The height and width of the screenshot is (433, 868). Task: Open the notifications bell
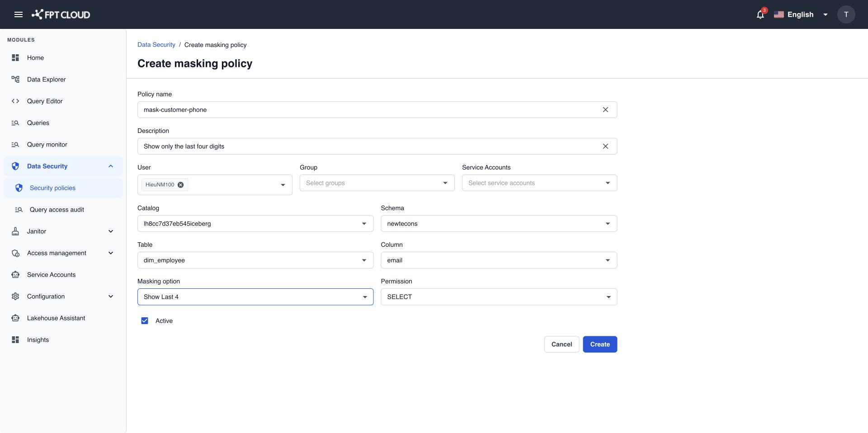tap(760, 14)
